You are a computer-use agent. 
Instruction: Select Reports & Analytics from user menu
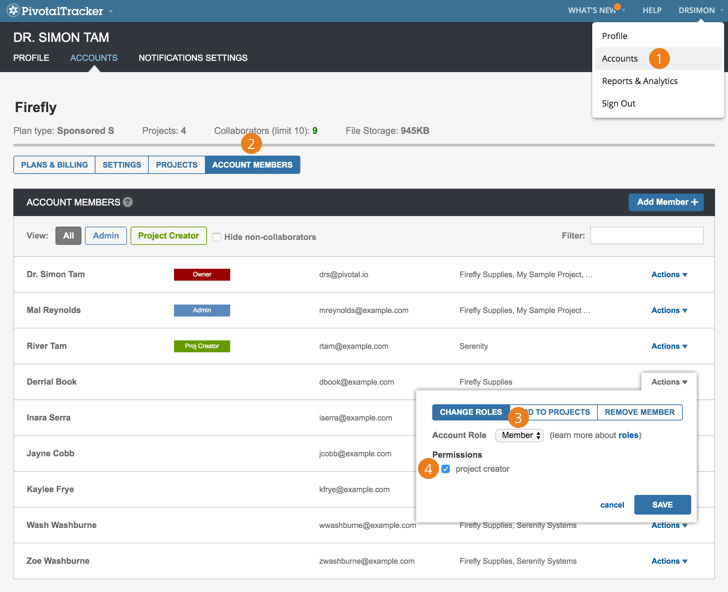[x=639, y=81]
